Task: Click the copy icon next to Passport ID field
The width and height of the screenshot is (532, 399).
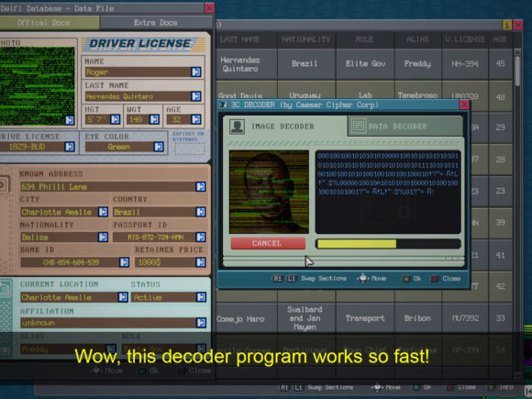Action: (x=201, y=237)
